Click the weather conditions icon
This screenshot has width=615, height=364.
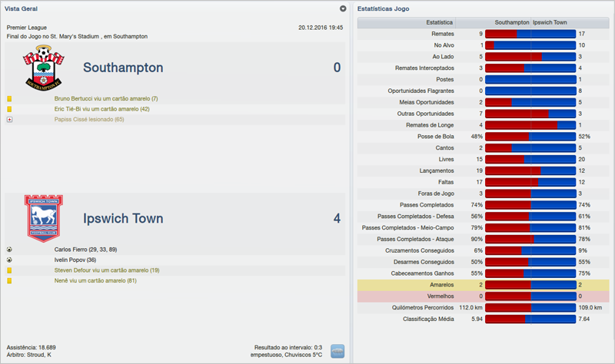click(337, 351)
